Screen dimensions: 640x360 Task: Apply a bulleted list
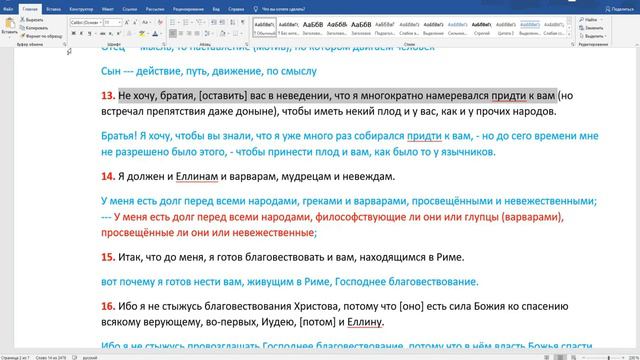point(172,22)
